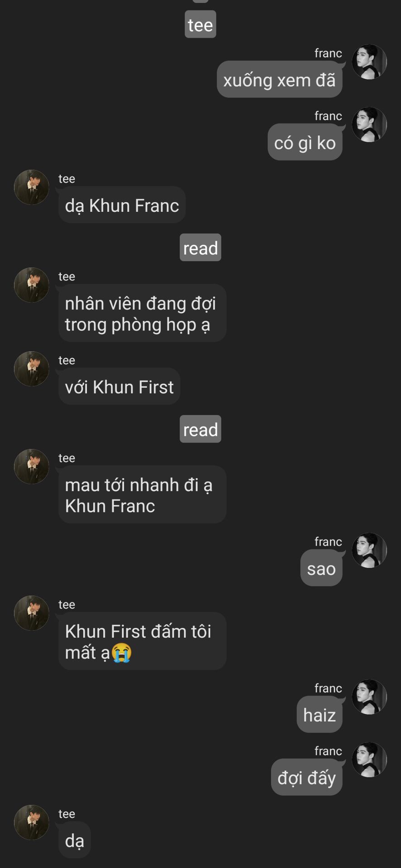Click the 'franc' sender name above 'sao'
Image resolution: width=401 pixels, height=868 pixels.
328,542
